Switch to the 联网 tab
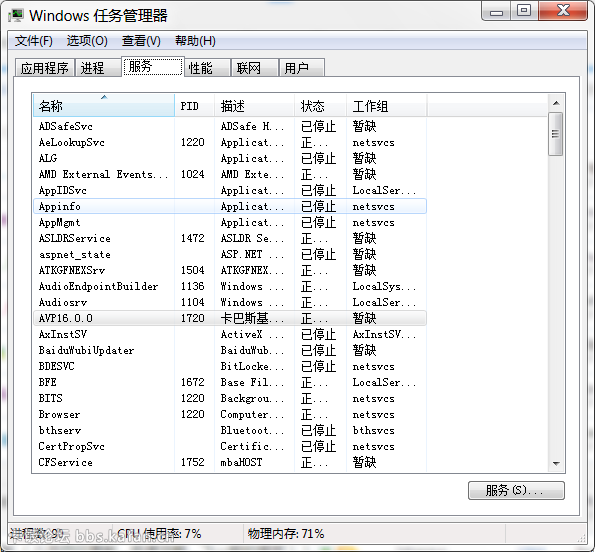The height and width of the screenshot is (552, 595). 255,68
